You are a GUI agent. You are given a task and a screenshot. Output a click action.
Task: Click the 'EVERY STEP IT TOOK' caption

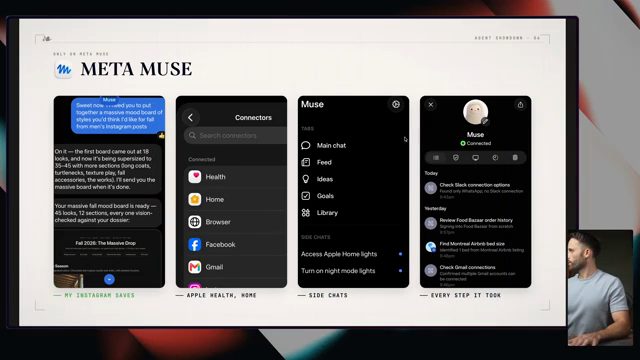click(x=466, y=295)
